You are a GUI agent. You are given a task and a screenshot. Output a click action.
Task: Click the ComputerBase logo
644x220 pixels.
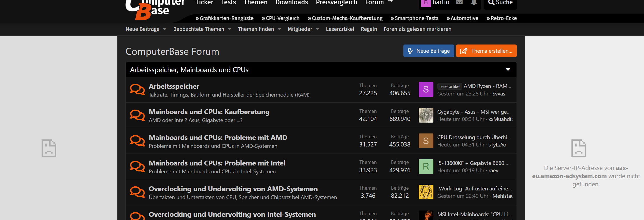point(155,9)
